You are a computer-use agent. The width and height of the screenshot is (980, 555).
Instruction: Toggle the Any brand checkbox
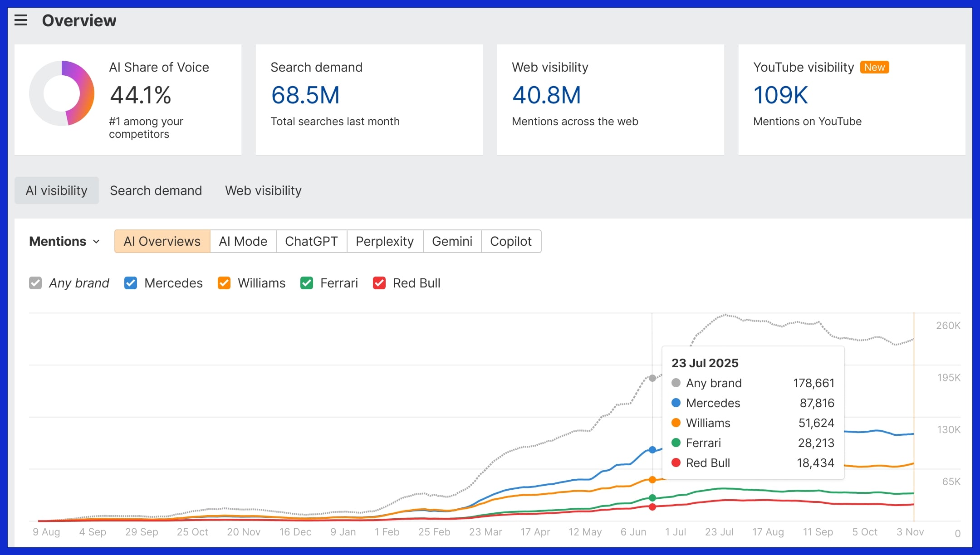click(35, 283)
